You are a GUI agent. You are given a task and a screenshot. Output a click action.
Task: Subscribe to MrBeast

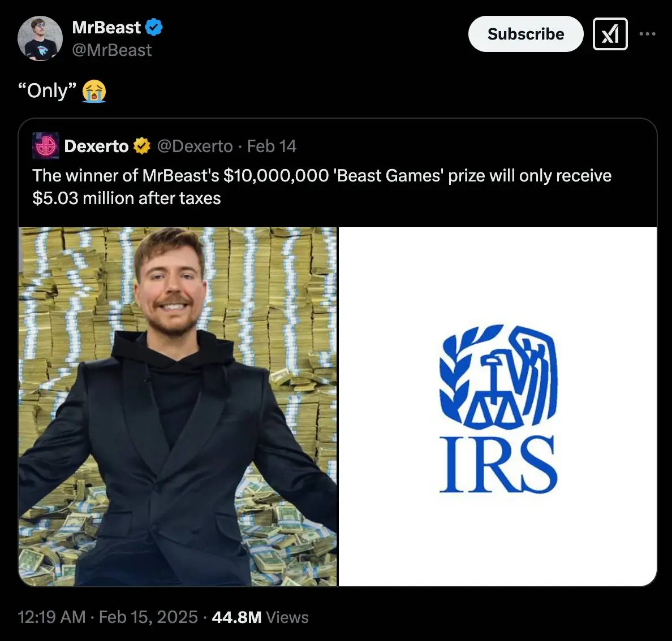[x=525, y=34]
